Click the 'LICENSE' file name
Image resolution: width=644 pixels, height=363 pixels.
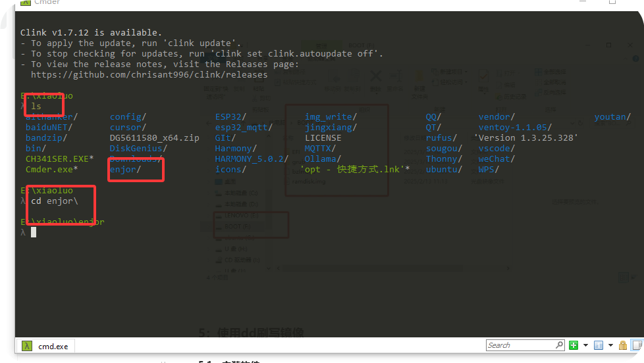coord(323,138)
